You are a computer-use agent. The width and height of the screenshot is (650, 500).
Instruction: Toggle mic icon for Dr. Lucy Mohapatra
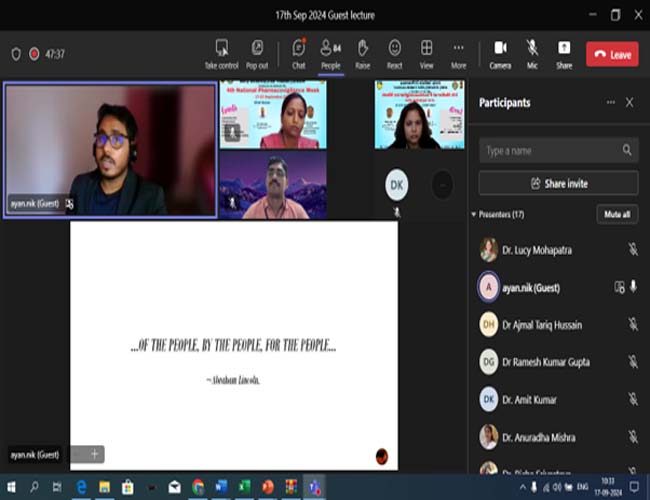(633, 249)
